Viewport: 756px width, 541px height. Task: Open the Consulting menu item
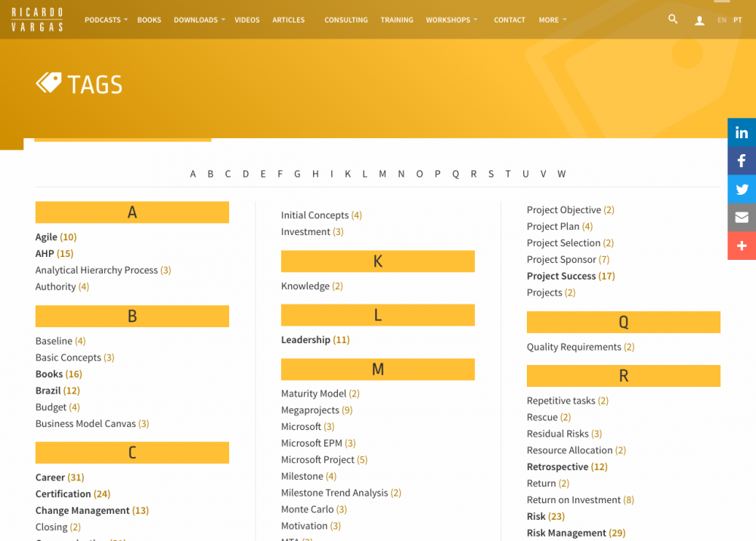coord(345,20)
